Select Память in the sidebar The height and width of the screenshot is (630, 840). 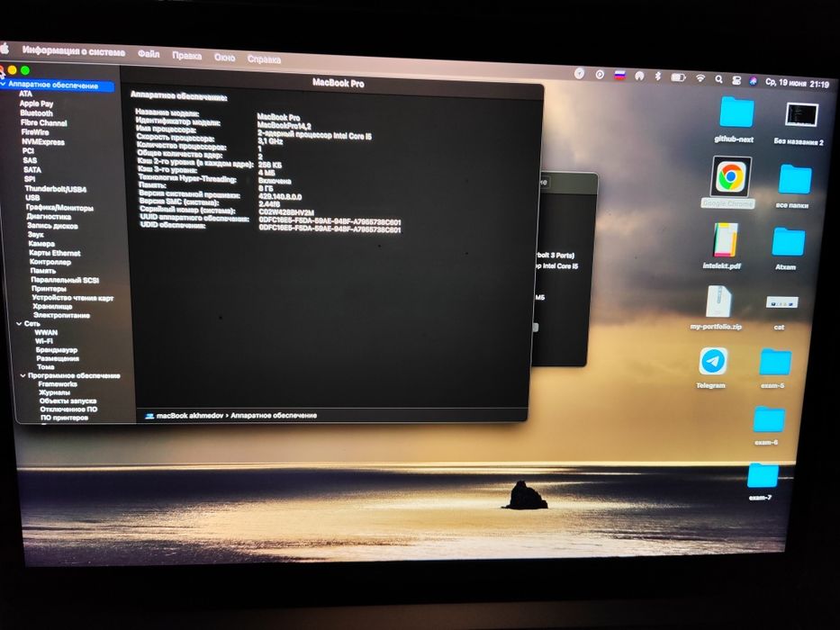pyautogui.click(x=43, y=271)
